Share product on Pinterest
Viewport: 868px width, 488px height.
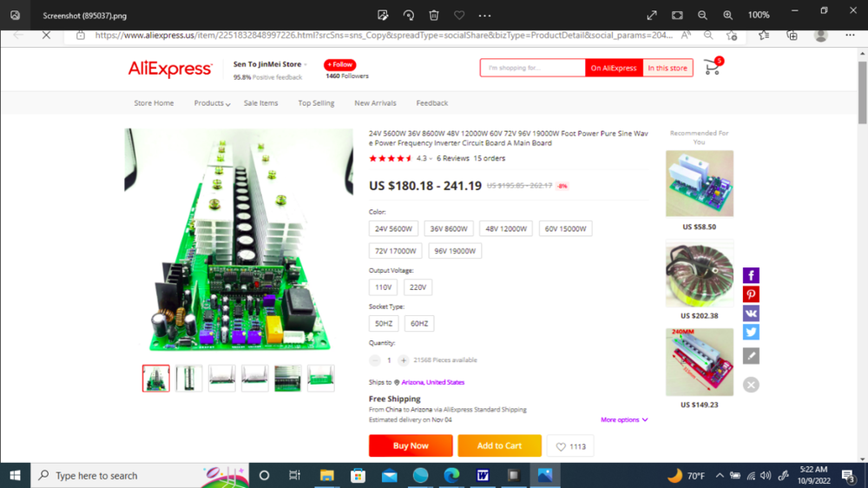point(751,294)
